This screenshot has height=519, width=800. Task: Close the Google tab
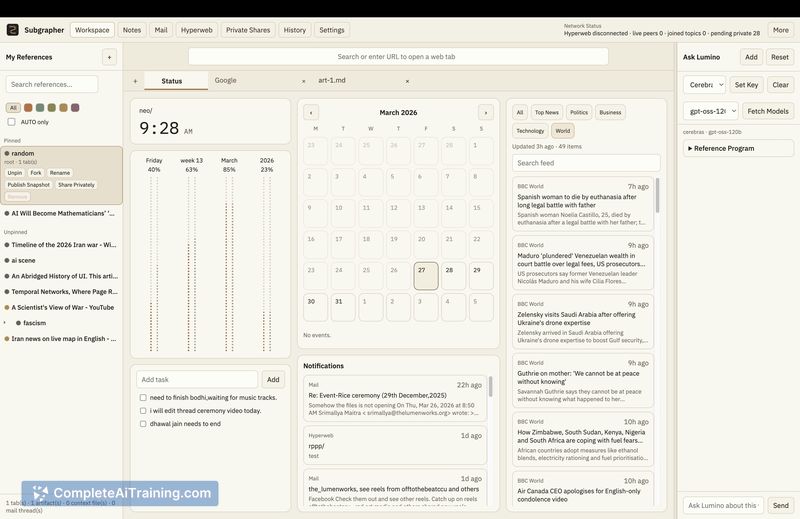(304, 81)
